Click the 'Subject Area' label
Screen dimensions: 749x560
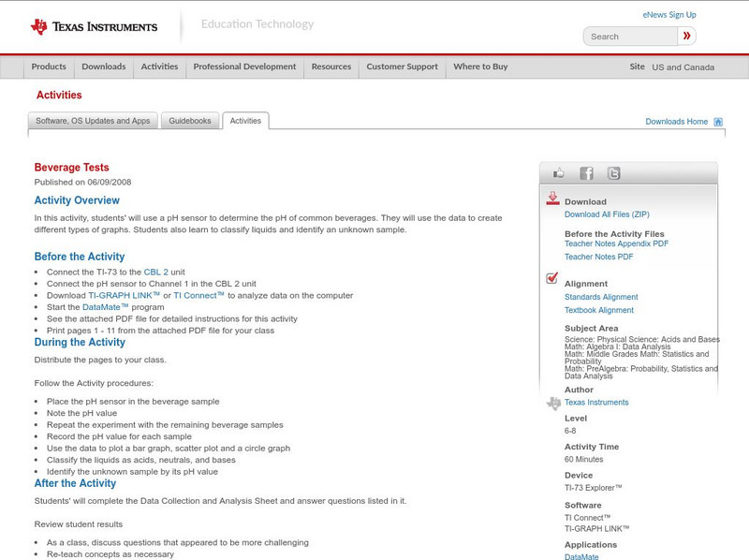(x=592, y=329)
